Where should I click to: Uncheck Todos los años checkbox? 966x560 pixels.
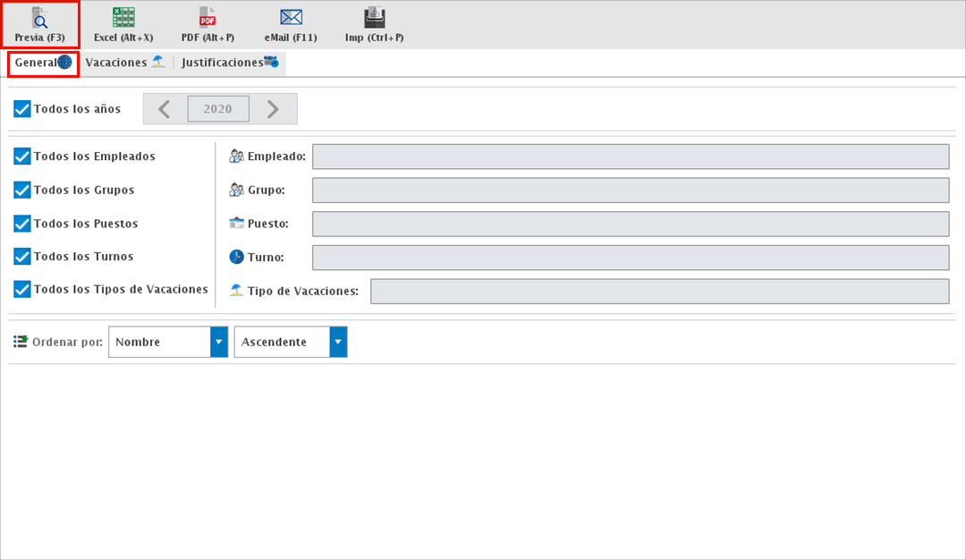pyautogui.click(x=22, y=109)
